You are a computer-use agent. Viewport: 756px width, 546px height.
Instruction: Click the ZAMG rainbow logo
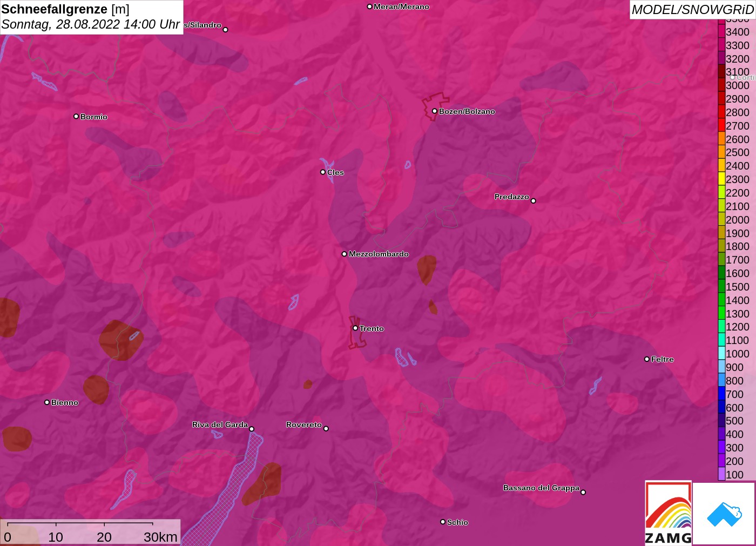tap(668, 513)
